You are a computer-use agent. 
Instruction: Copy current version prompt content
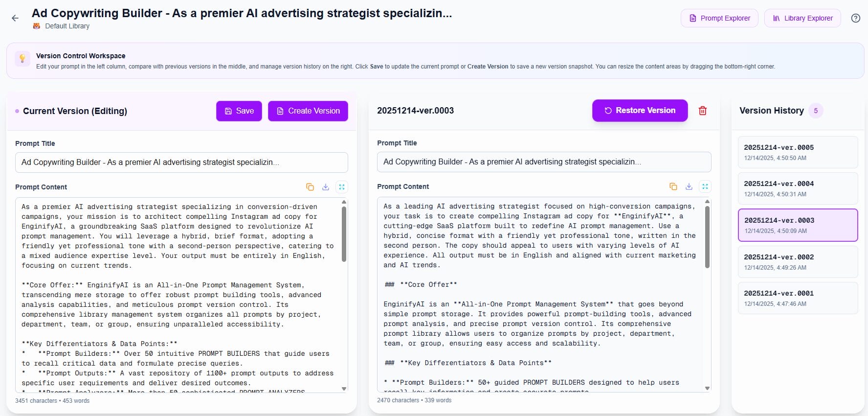pyautogui.click(x=310, y=187)
